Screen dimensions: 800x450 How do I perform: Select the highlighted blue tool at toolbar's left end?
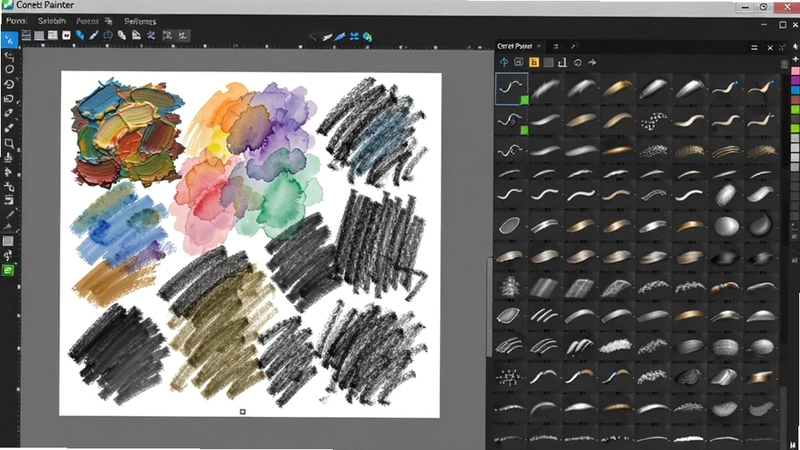[x=9, y=39]
